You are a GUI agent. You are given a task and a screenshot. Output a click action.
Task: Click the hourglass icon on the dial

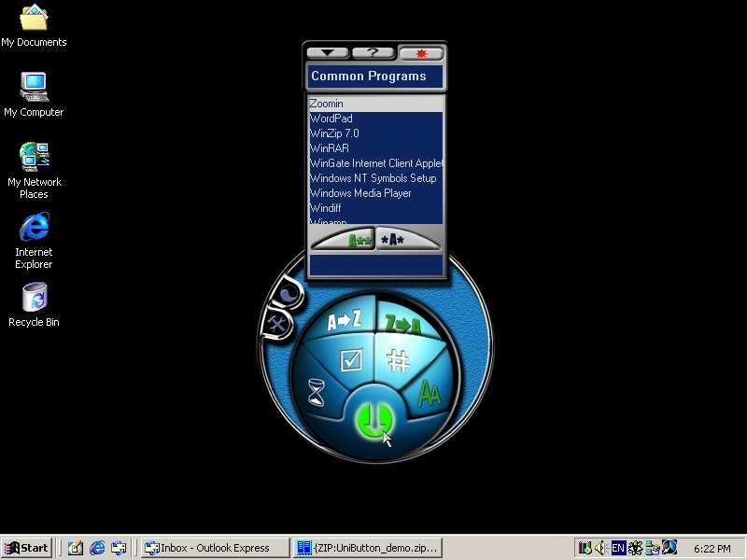click(x=316, y=392)
